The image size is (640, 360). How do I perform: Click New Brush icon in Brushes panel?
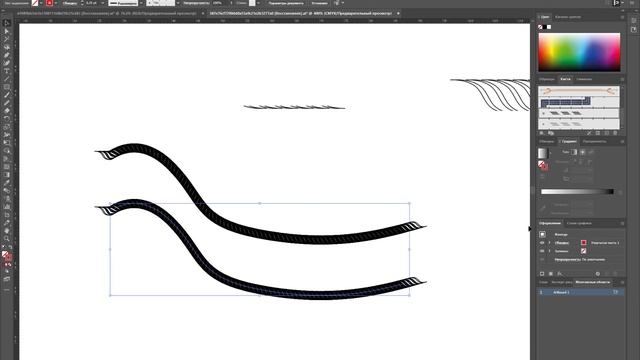click(607, 133)
